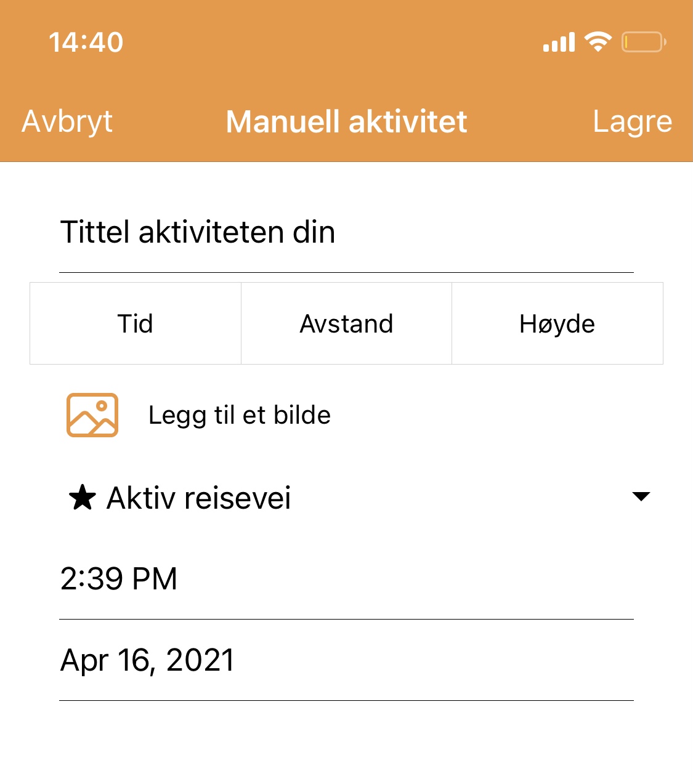Click the star icon beside Aktiv reisevei
The image size is (693, 784).
(82, 498)
